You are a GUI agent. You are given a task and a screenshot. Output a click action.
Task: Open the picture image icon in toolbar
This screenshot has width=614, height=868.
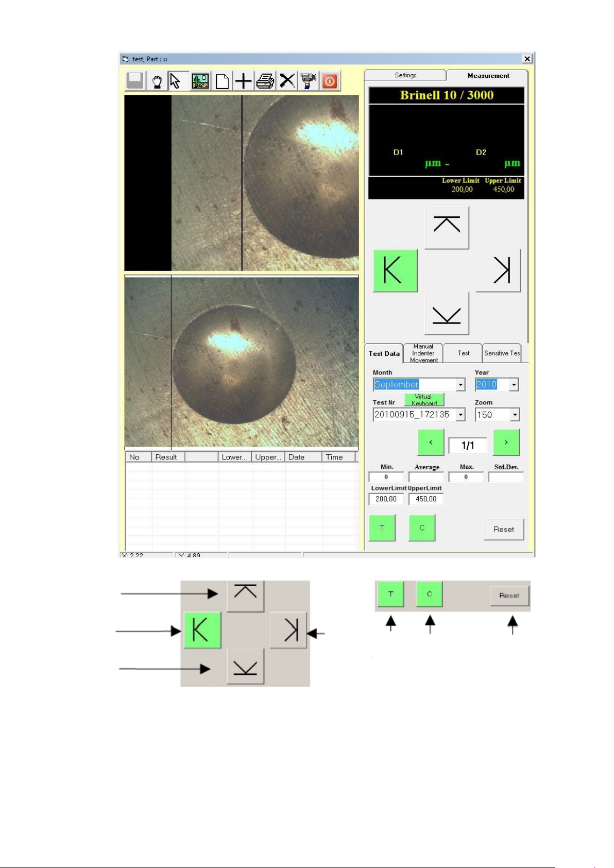point(200,81)
